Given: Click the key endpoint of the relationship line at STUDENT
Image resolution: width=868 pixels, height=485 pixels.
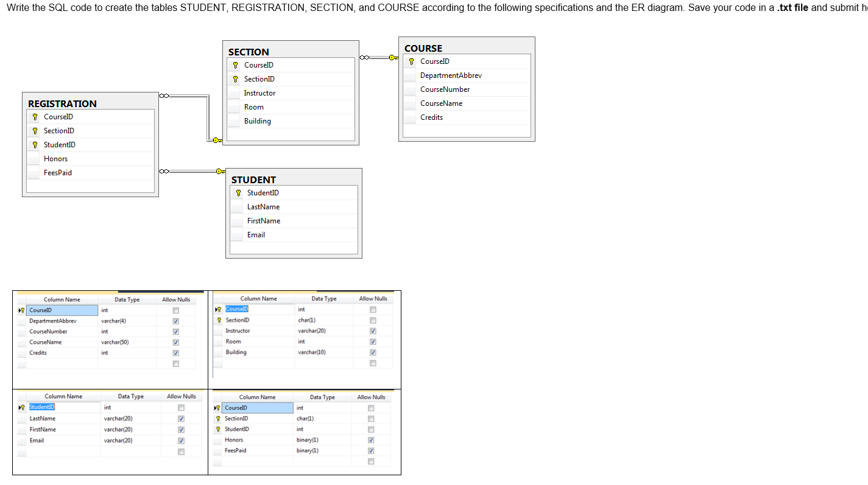Looking at the screenshot, I should point(221,172).
